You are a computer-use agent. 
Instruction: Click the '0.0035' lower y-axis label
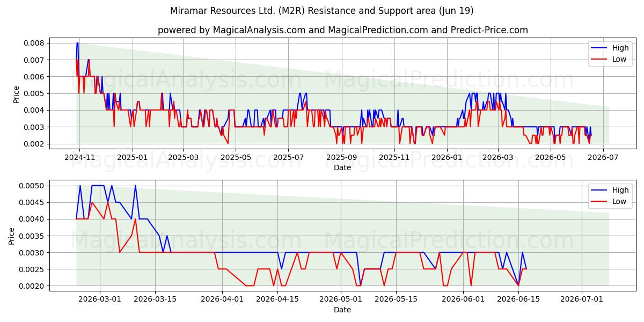tap(32, 236)
